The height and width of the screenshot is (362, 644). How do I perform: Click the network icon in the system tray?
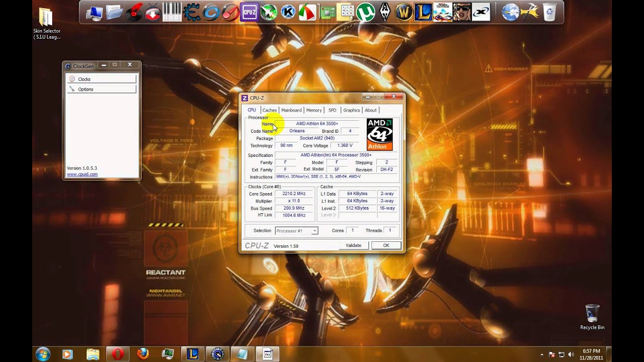562,354
